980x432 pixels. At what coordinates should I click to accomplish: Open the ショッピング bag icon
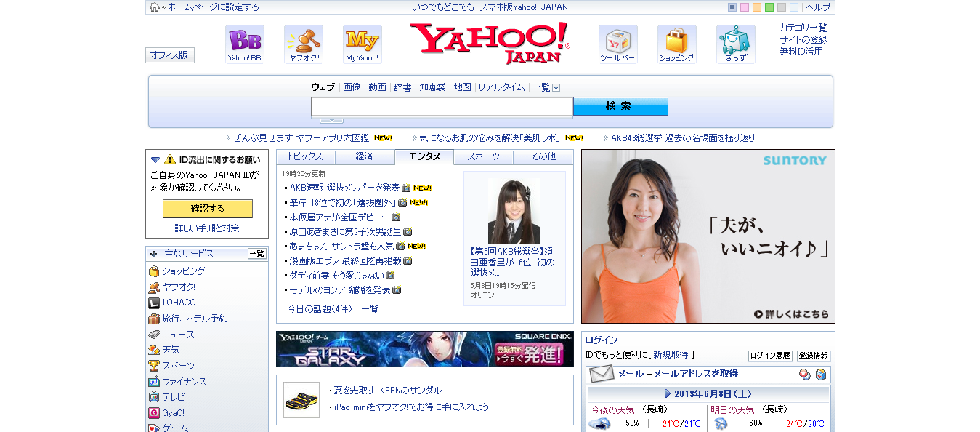(x=677, y=44)
